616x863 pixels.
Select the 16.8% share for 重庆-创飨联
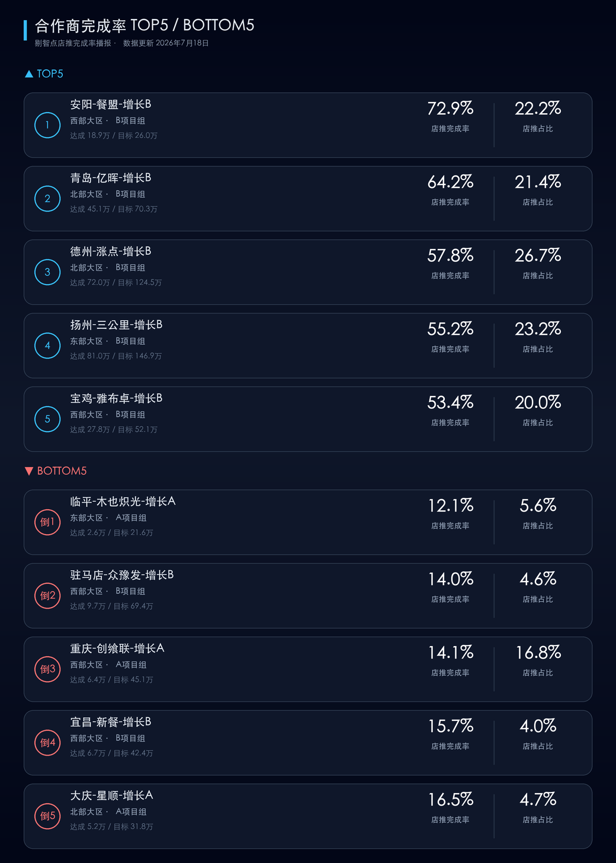pos(538,653)
